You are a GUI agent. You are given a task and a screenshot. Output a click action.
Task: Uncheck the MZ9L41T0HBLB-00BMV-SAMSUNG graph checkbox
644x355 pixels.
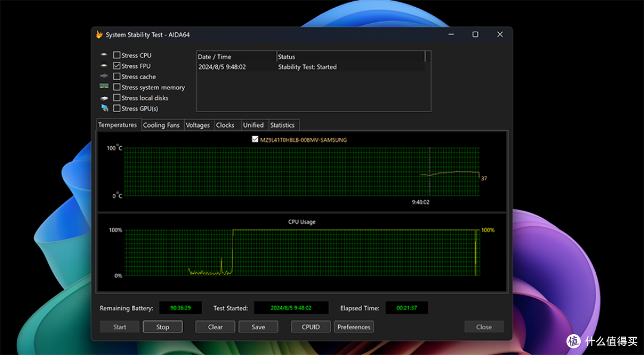click(x=255, y=139)
